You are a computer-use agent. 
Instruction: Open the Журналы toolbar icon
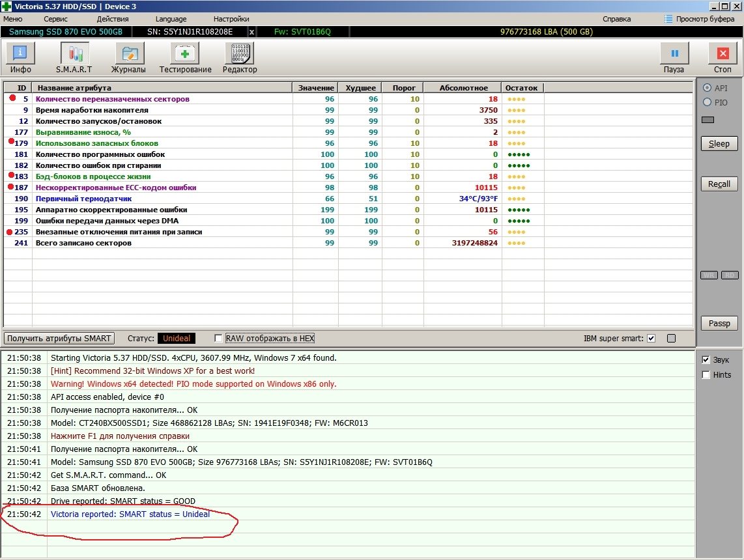coord(129,53)
